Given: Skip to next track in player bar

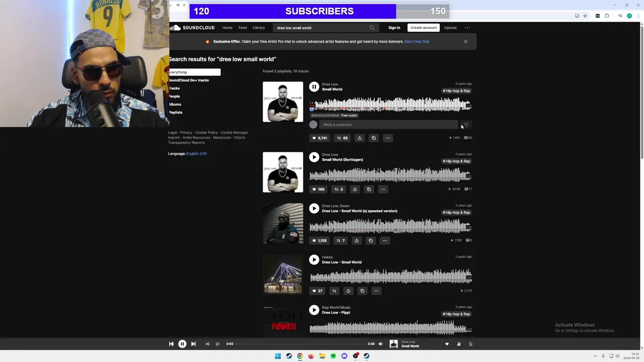Looking at the screenshot, I should coord(193,344).
